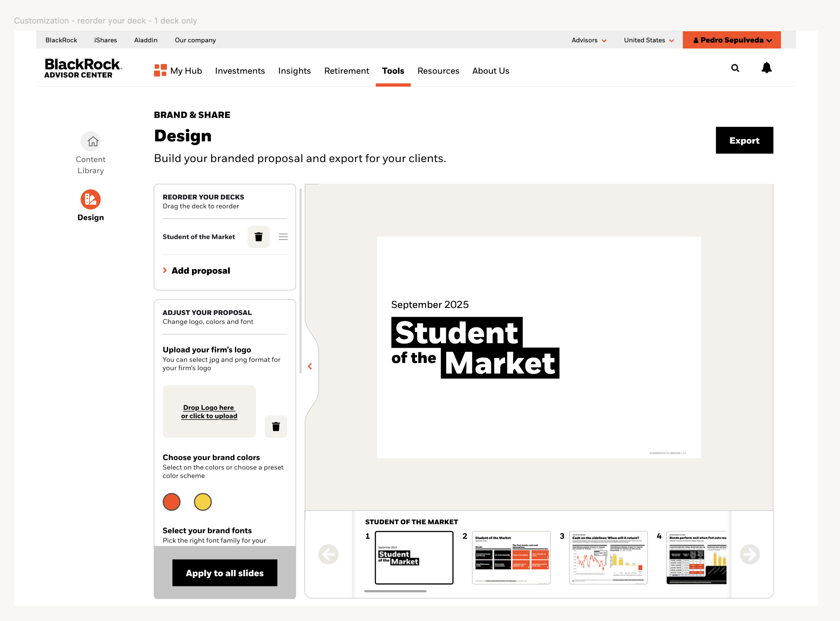Image resolution: width=840 pixels, height=621 pixels.
Task: Open the United States region dropdown
Action: click(649, 40)
